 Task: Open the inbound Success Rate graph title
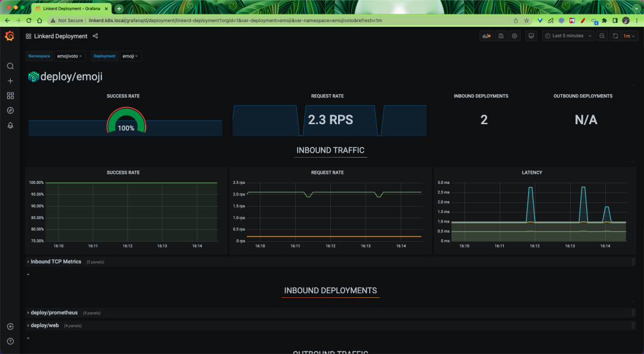(123, 173)
